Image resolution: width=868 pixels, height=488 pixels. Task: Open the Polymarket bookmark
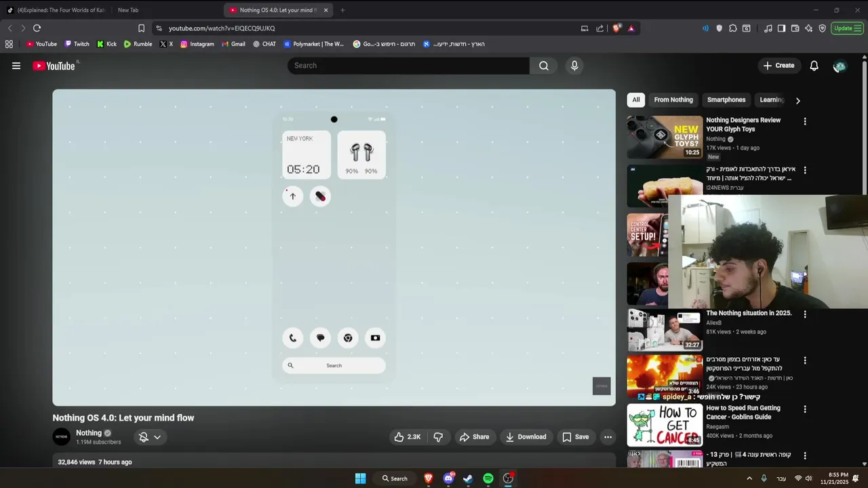point(314,44)
